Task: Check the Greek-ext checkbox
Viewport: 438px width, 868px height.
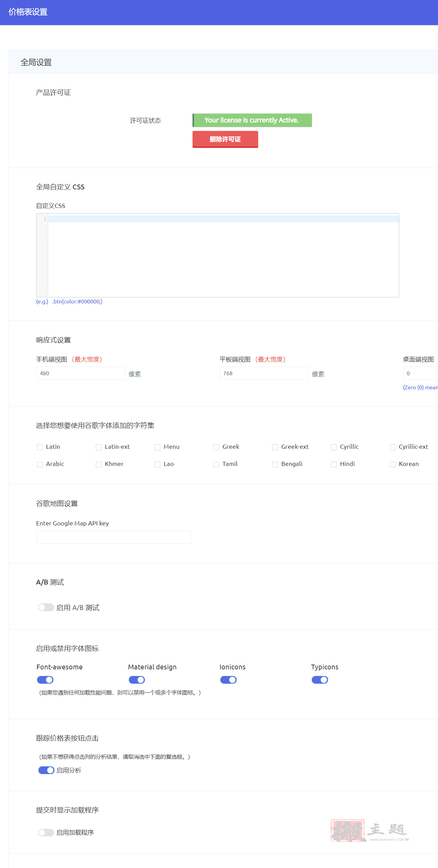Action: 275,447
